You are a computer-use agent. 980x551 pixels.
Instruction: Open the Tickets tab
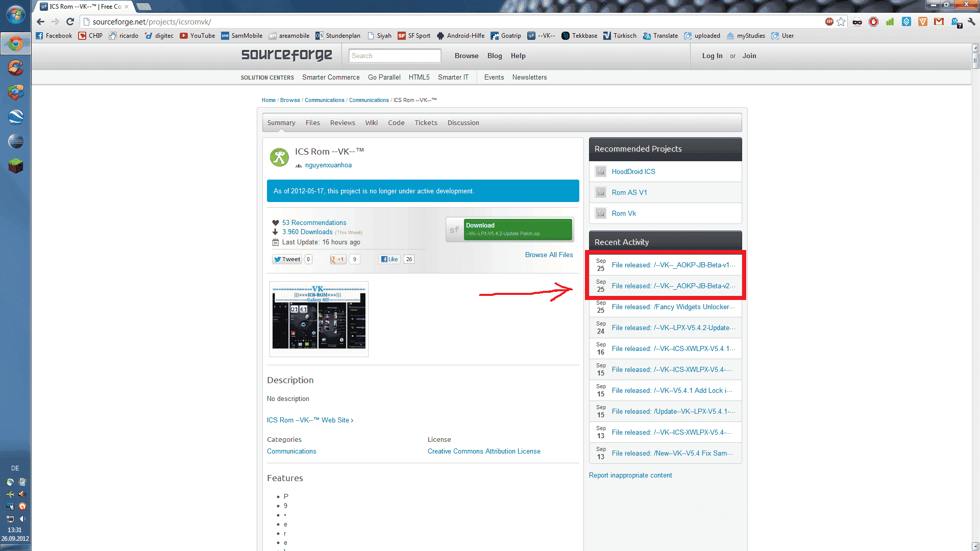[x=426, y=122]
